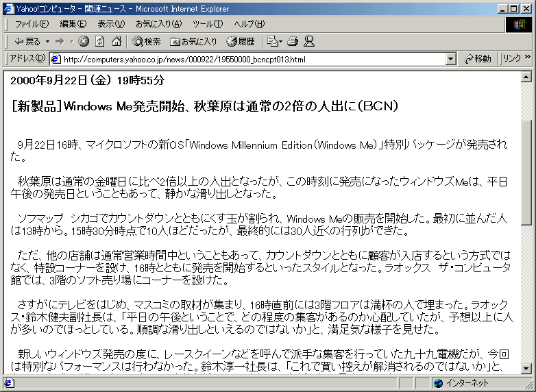Open the Forward history dropdown arrow
The width and height of the screenshot is (536, 392).
(71, 42)
